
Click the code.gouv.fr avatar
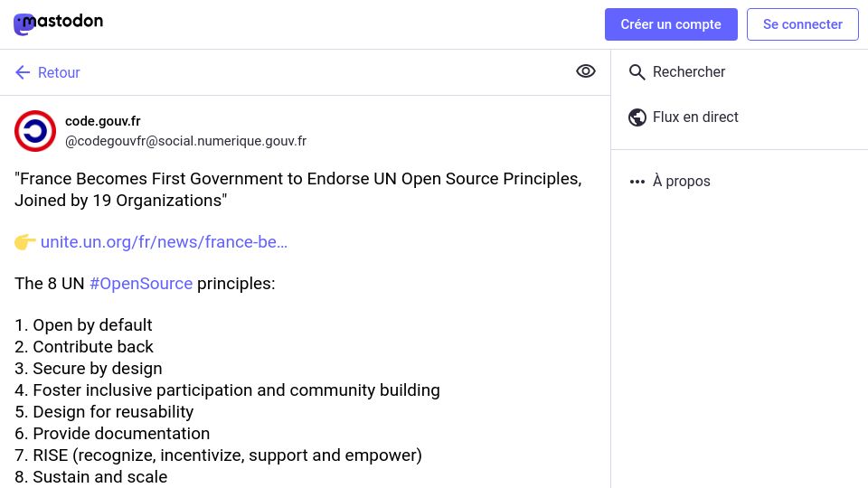pos(35,131)
